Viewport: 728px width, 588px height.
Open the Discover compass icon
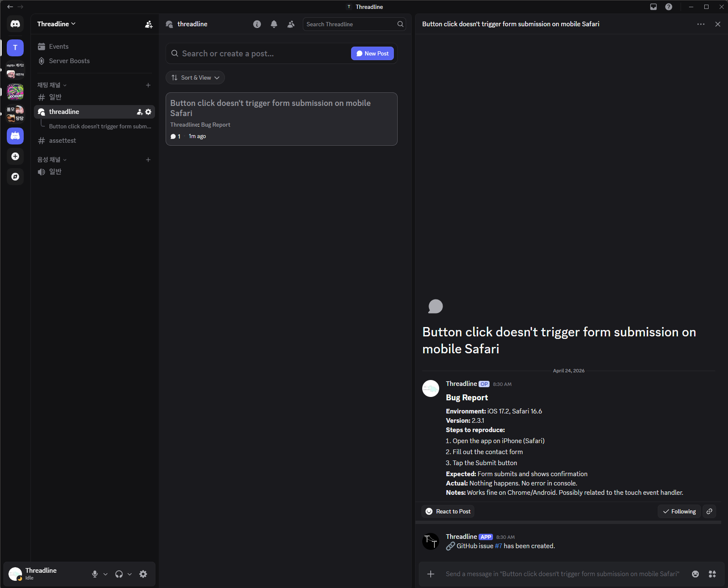15,177
